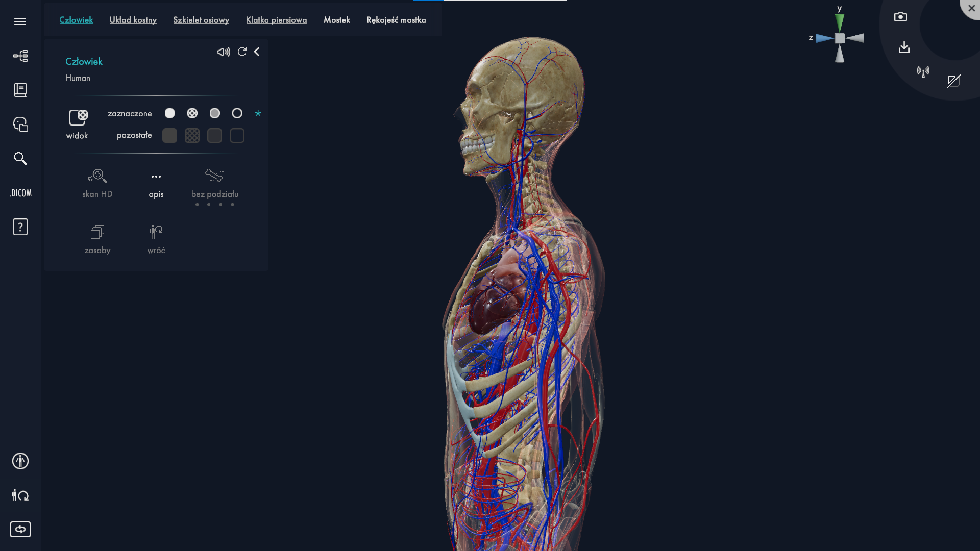Select the textured square for pozostałe

(192, 136)
